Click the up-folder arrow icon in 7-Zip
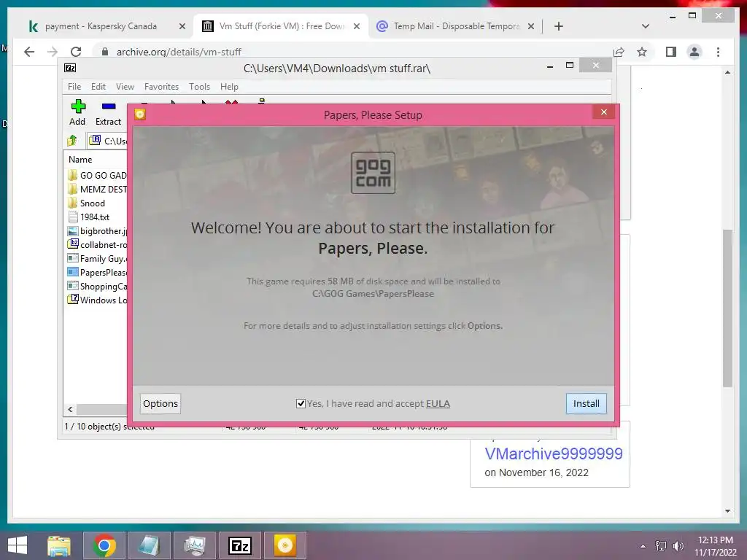This screenshot has height=560, width=747. tap(72, 141)
